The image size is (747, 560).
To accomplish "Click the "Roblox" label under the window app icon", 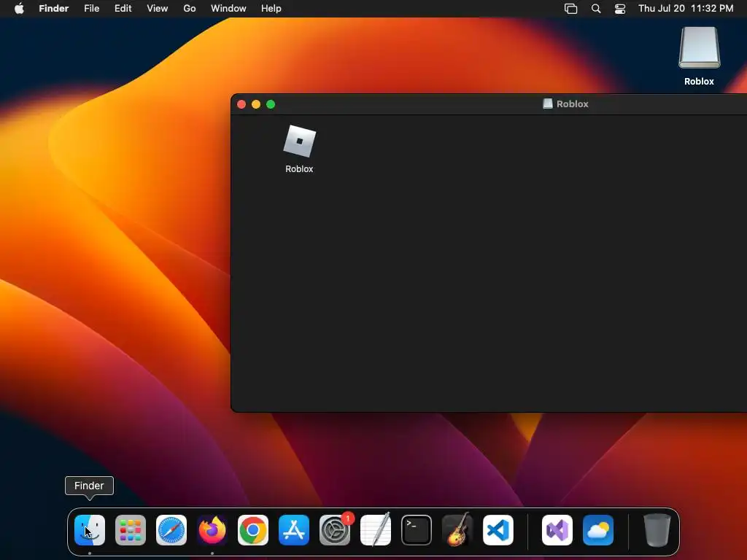I will (x=299, y=169).
